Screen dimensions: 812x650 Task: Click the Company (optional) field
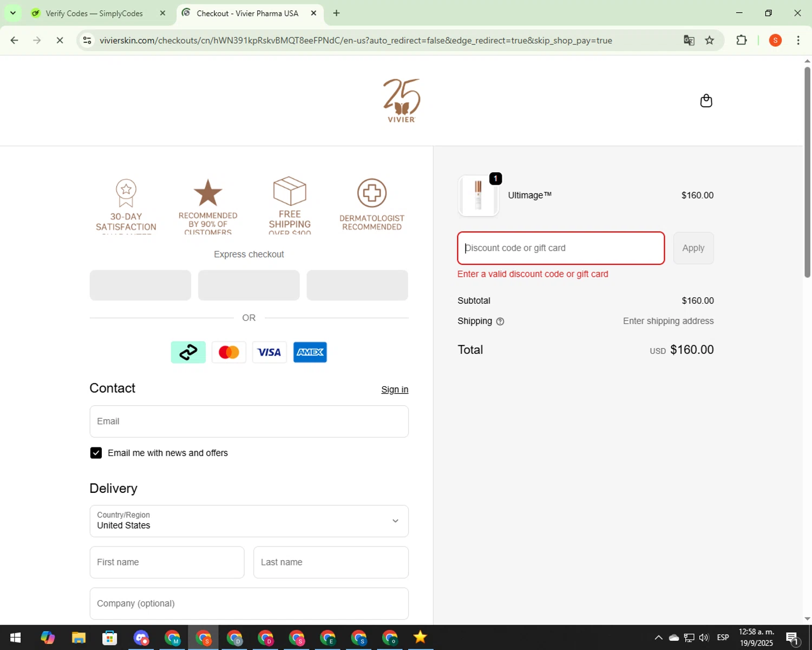point(249,603)
